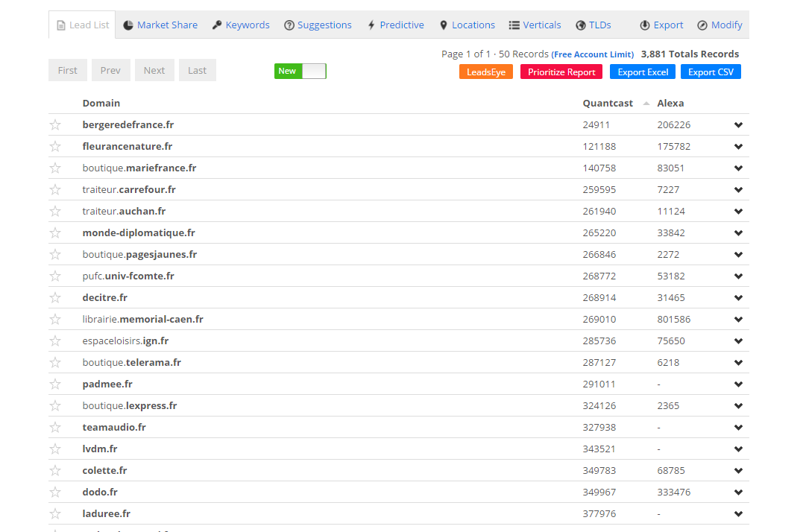Sort by Quantcast column header
806x532 pixels.
[x=608, y=104]
